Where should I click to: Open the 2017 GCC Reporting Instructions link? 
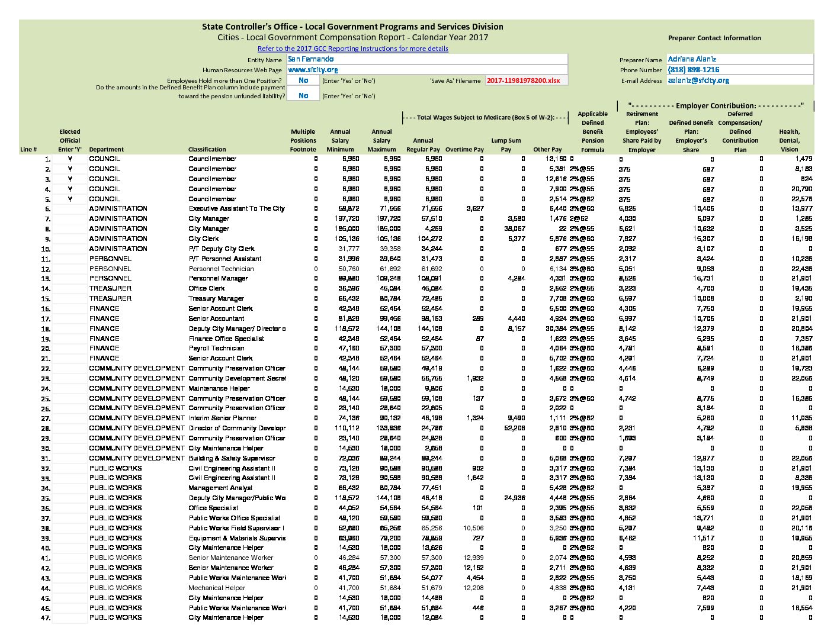tap(353, 49)
